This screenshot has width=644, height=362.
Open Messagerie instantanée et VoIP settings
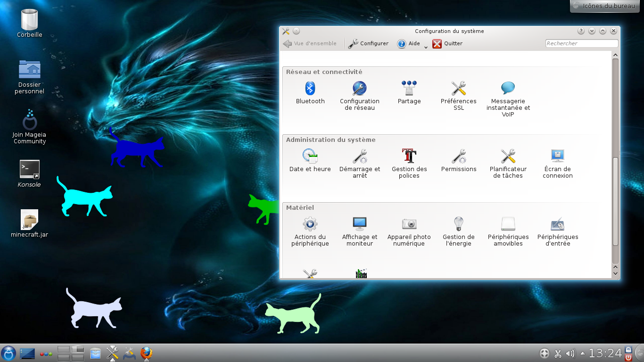point(508,99)
